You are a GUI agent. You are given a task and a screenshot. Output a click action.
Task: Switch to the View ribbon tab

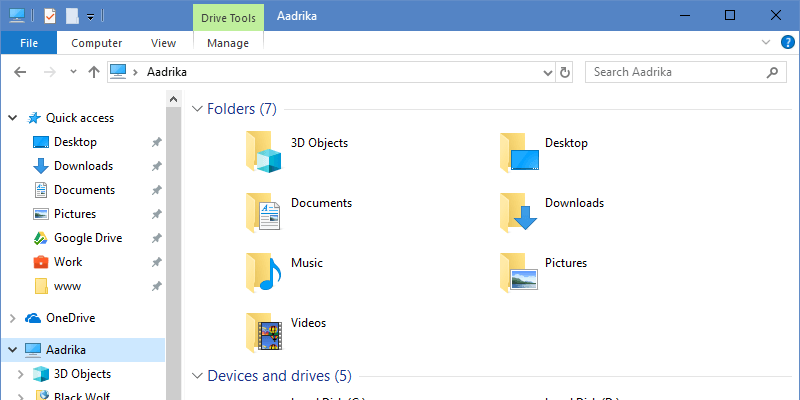[163, 43]
